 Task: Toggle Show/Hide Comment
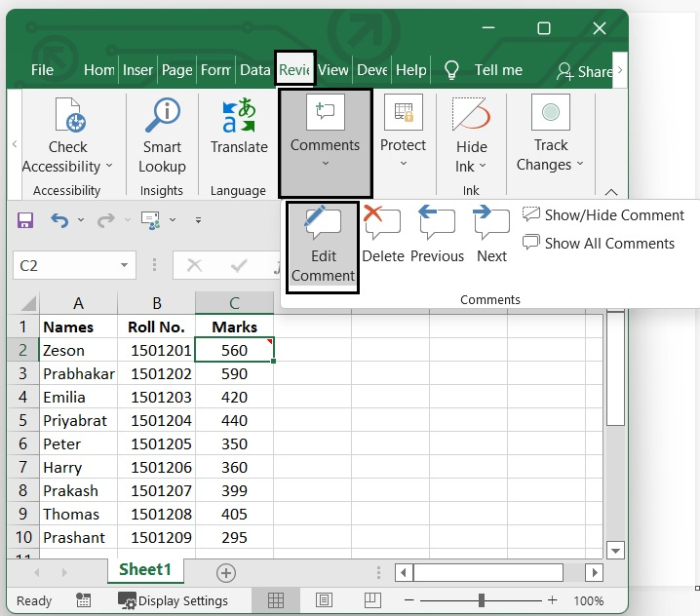[603, 215]
